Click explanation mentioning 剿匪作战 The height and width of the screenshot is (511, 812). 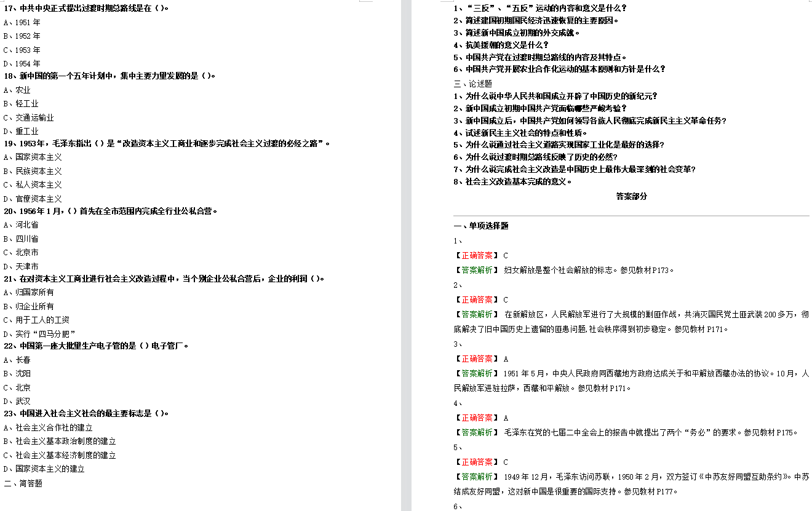[631, 322]
